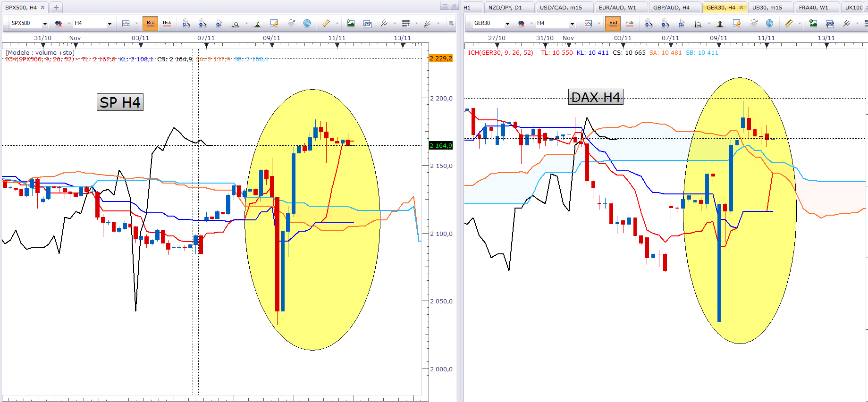The height and width of the screenshot is (402, 868).
Task: Toggle Ask price on the GER30 chart
Action: [630, 23]
